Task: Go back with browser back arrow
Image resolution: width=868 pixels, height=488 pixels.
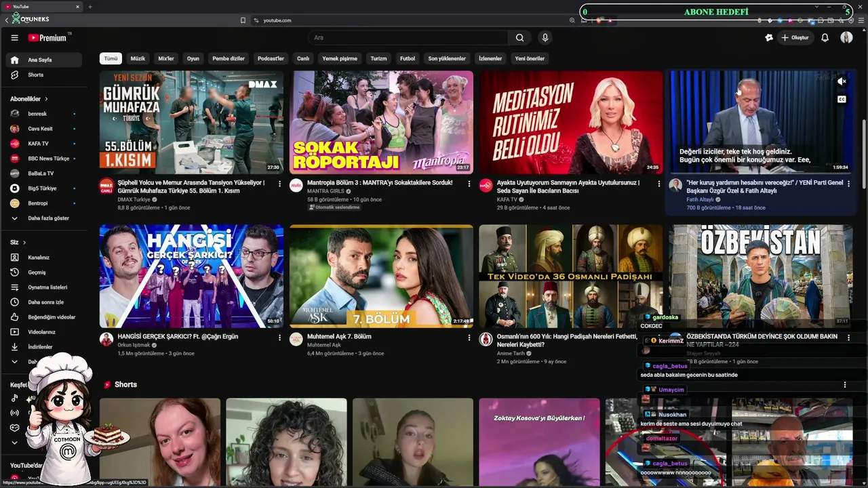Action: coord(6,20)
